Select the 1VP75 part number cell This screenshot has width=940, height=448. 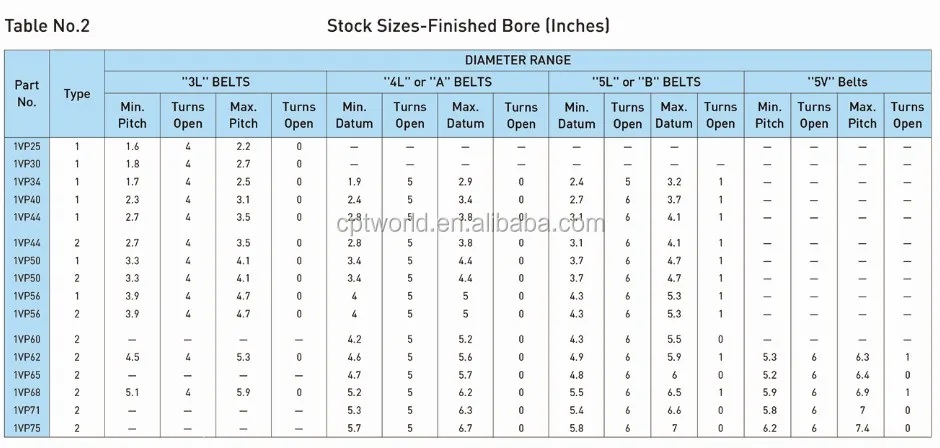pos(27,428)
